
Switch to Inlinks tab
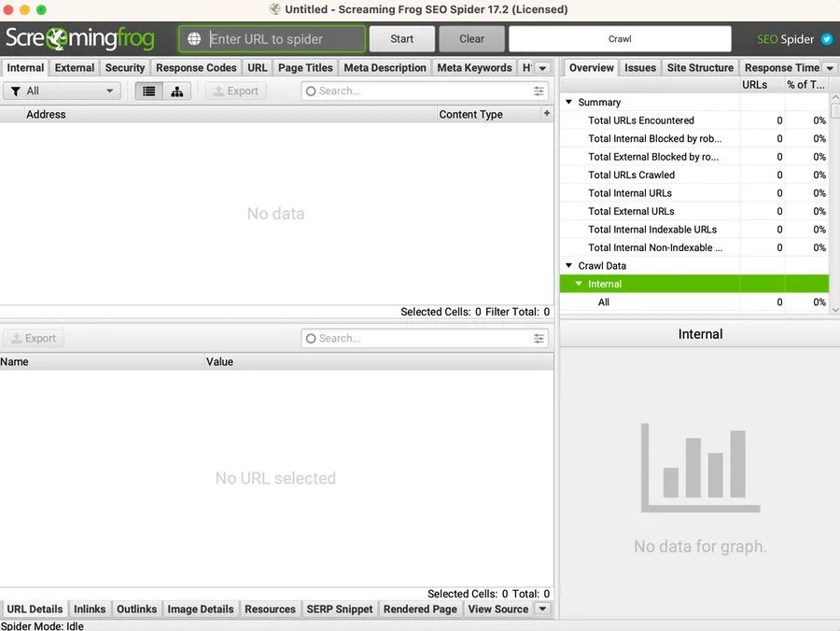pos(90,609)
